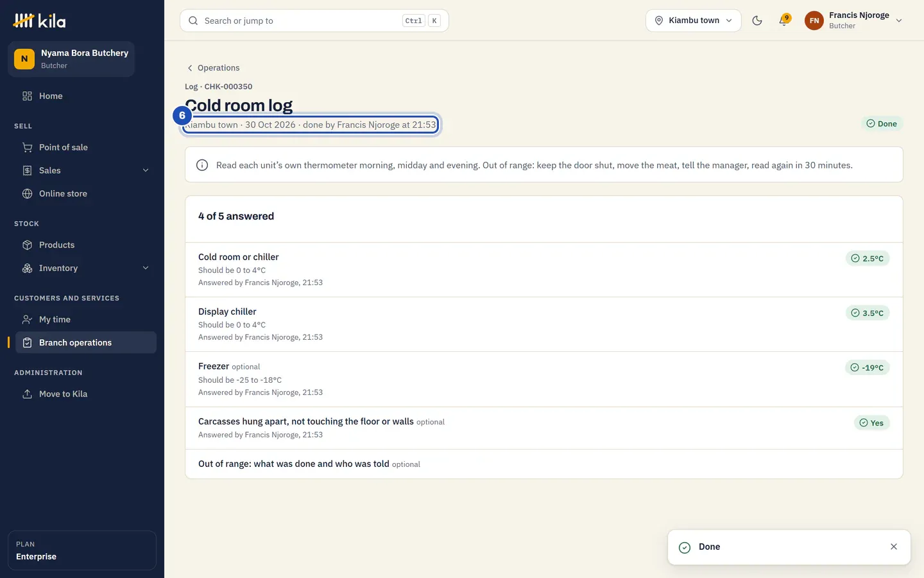Image resolution: width=924 pixels, height=578 pixels.
Task: Click the 4 of 5 answered heading
Action: (236, 216)
